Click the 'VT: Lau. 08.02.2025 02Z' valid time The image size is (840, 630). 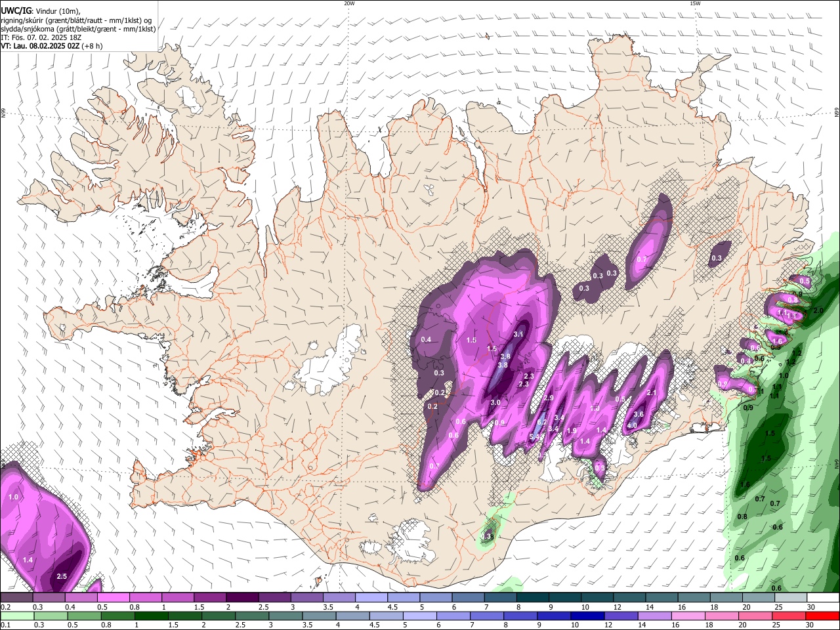click(39, 46)
